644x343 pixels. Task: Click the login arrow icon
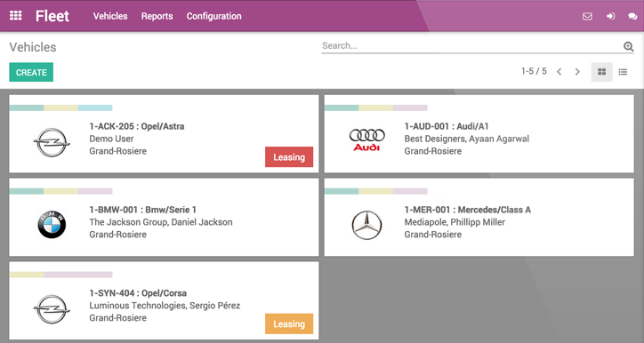[611, 16]
